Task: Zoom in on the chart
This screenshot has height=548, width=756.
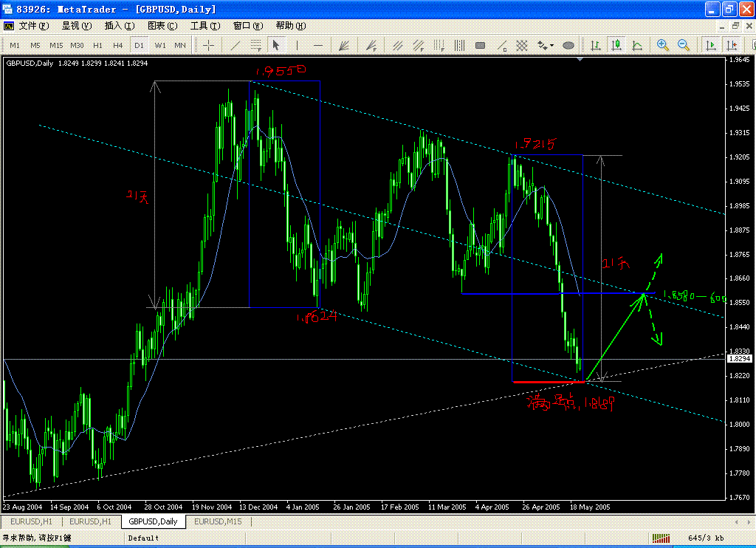Action: (661, 45)
